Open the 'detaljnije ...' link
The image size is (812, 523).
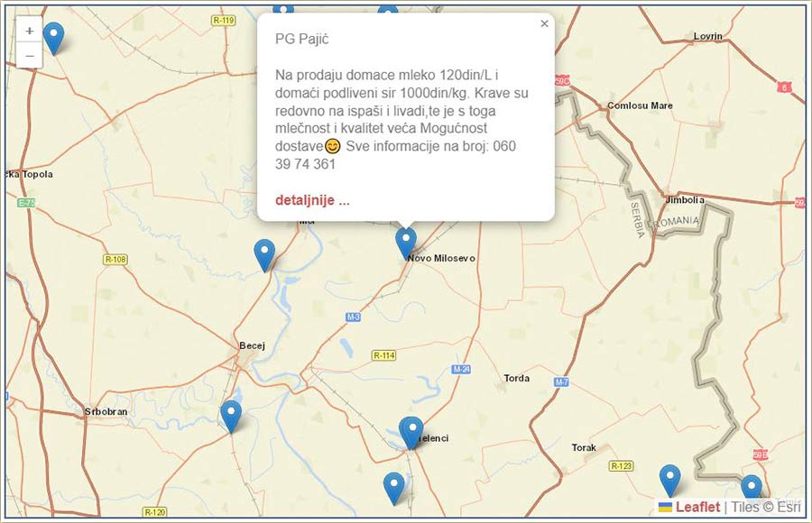[x=312, y=200]
